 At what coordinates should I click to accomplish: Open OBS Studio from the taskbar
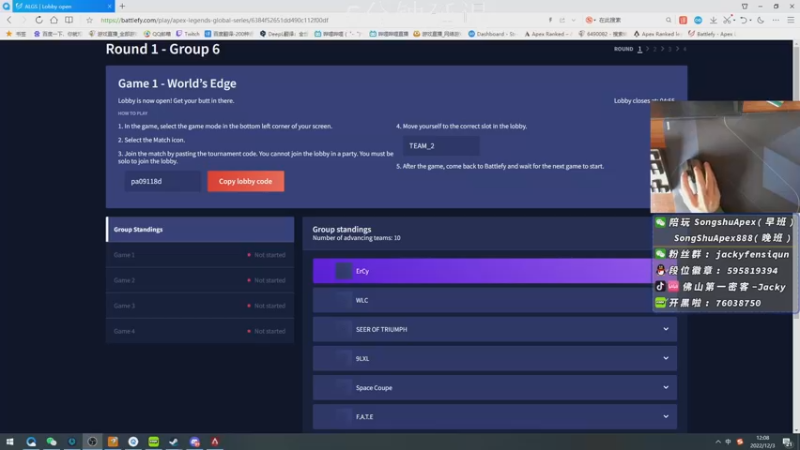92,441
